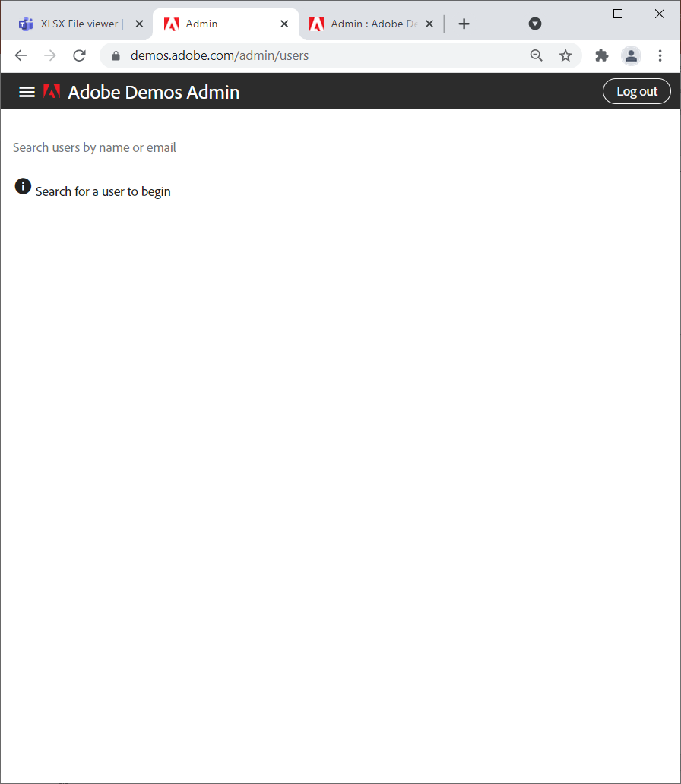Open the Chrome profile avatar
Screen dimensions: 681x784
pos(631,55)
